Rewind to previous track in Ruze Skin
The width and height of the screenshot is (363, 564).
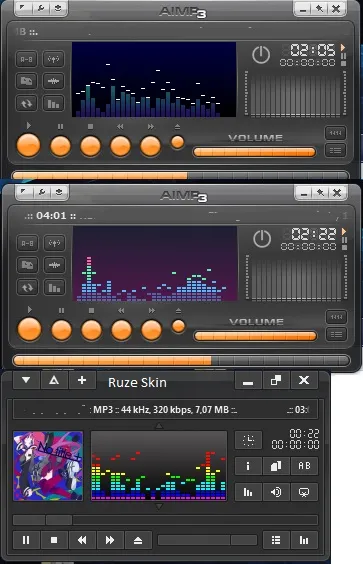(82, 540)
